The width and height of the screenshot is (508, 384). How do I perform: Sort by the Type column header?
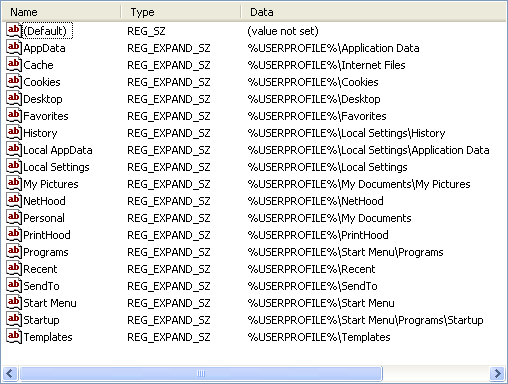pyautogui.click(x=181, y=12)
